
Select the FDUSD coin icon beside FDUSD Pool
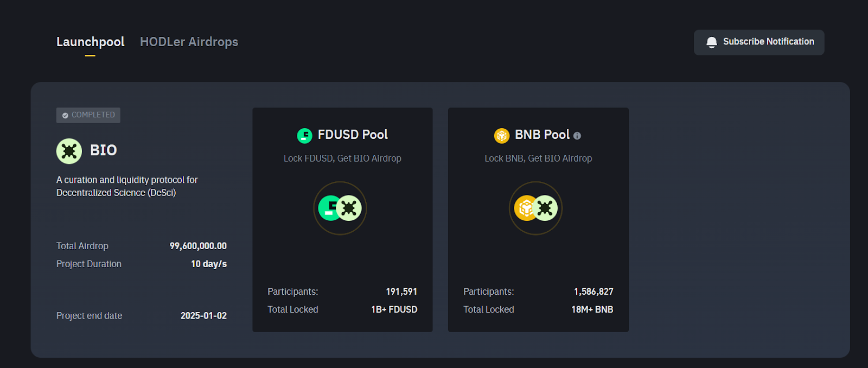point(304,135)
